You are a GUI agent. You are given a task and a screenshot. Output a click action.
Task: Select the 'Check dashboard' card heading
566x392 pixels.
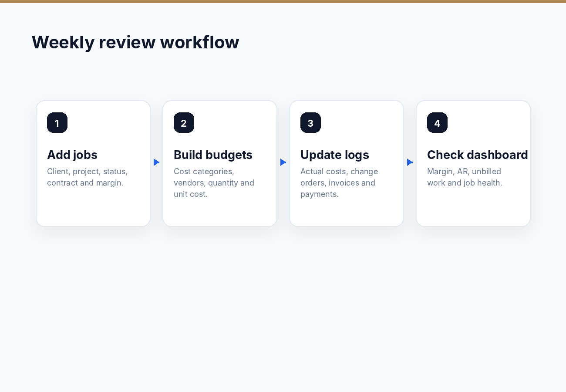click(x=478, y=155)
